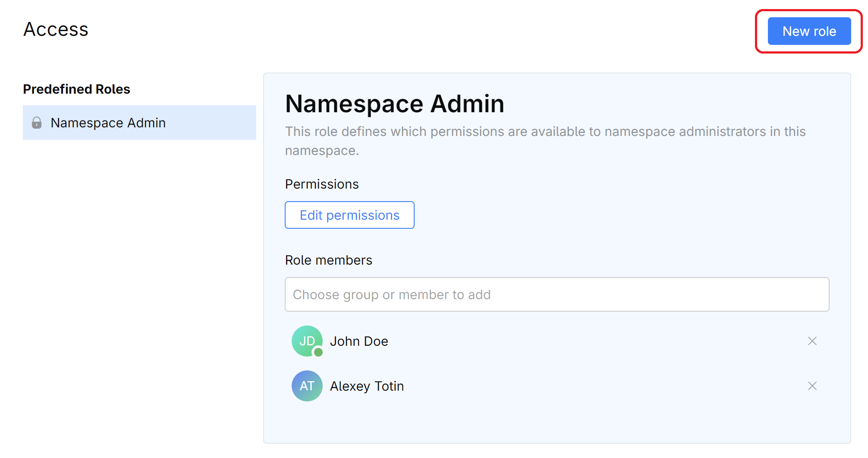This screenshot has width=868, height=458.
Task: Click John Doe's JD avatar
Action: pyautogui.click(x=307, y=341)
